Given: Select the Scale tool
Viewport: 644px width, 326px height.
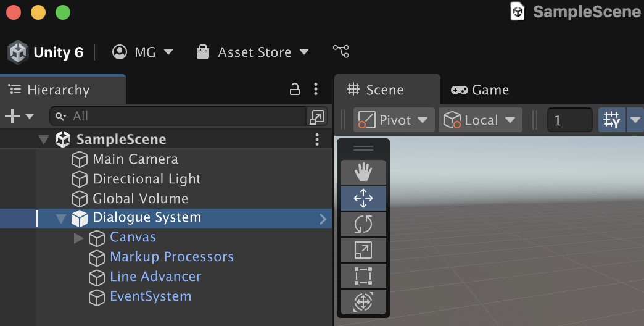Looking at the screenshot, I should pos(363,250).
